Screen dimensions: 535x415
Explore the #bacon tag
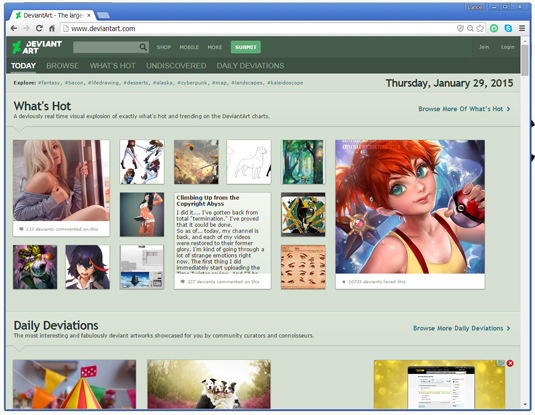coord(74,83)
